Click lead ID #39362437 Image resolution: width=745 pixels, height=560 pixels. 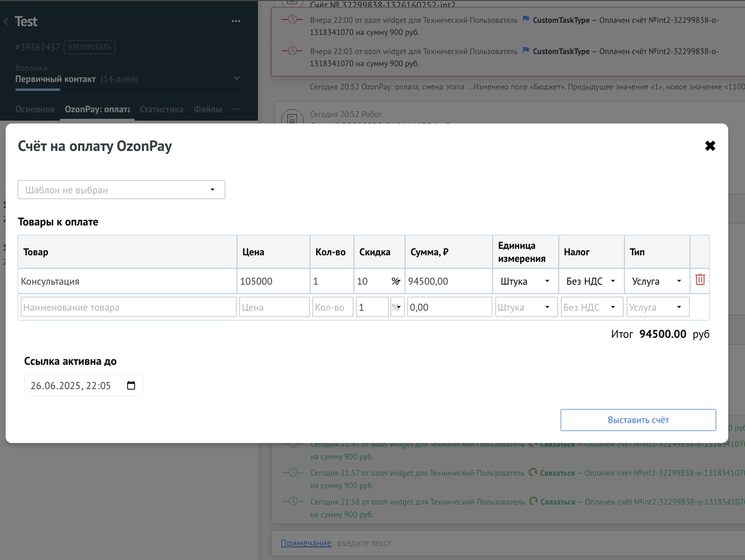coord(37,47)
